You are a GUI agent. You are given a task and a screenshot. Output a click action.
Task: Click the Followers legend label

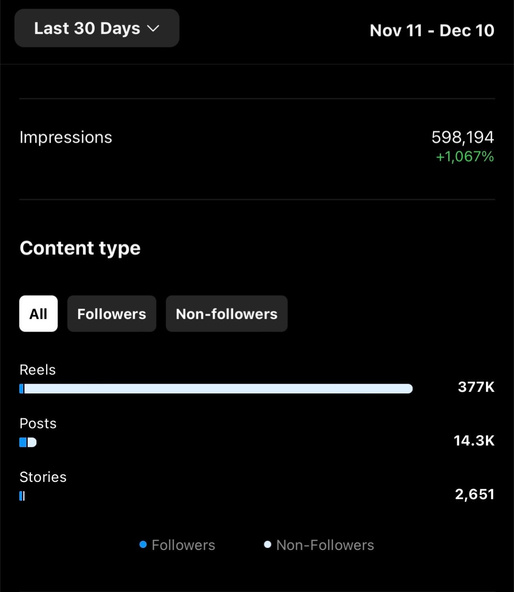184,545
